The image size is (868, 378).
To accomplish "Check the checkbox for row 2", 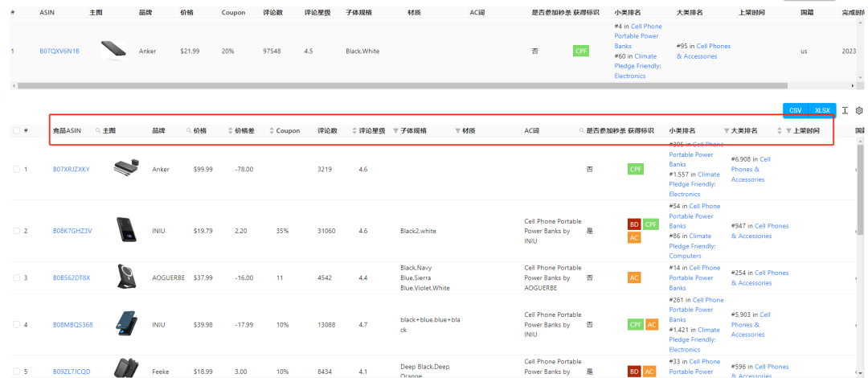I will tap(16, 231).
